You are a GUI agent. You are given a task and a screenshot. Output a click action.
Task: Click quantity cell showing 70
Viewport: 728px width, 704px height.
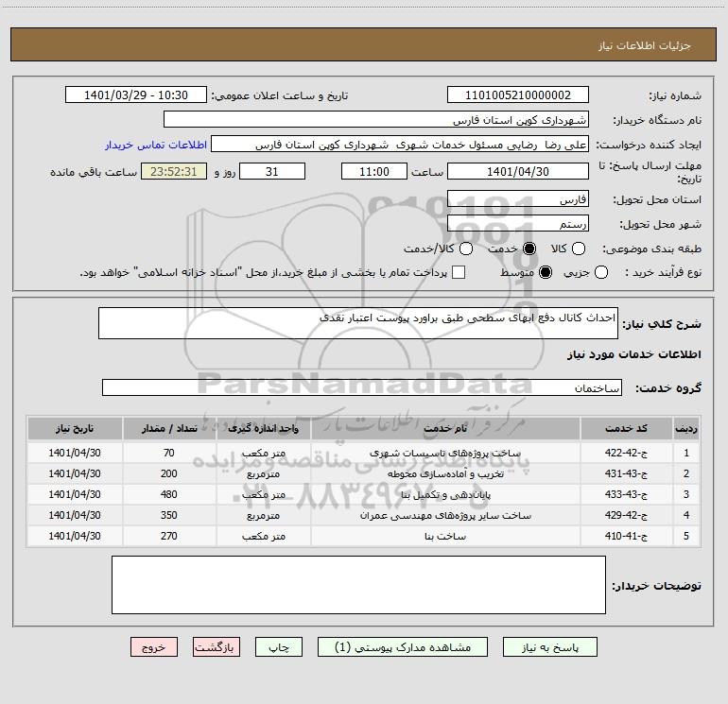(x=169, y=453)
